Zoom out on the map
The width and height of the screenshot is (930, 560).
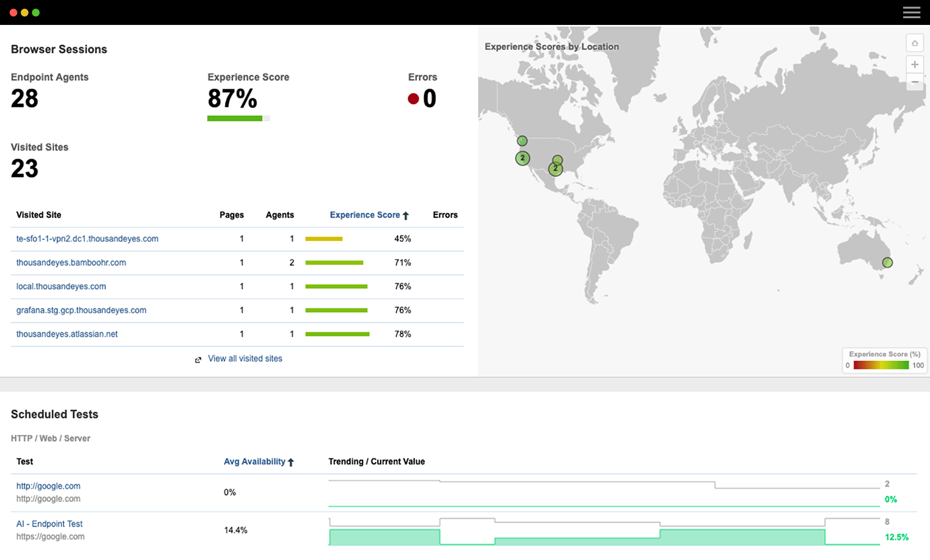915,82
